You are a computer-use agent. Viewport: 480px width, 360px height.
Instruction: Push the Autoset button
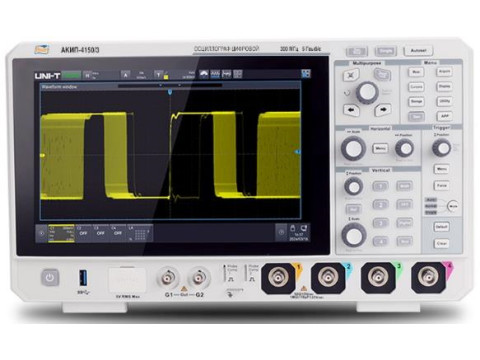pos(418,51)
